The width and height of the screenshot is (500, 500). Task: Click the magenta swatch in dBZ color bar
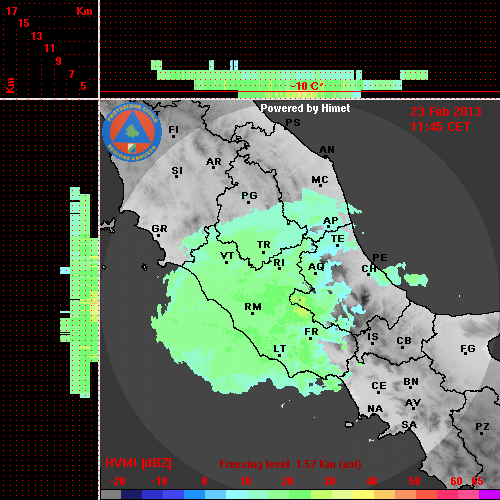coord(489,495)
